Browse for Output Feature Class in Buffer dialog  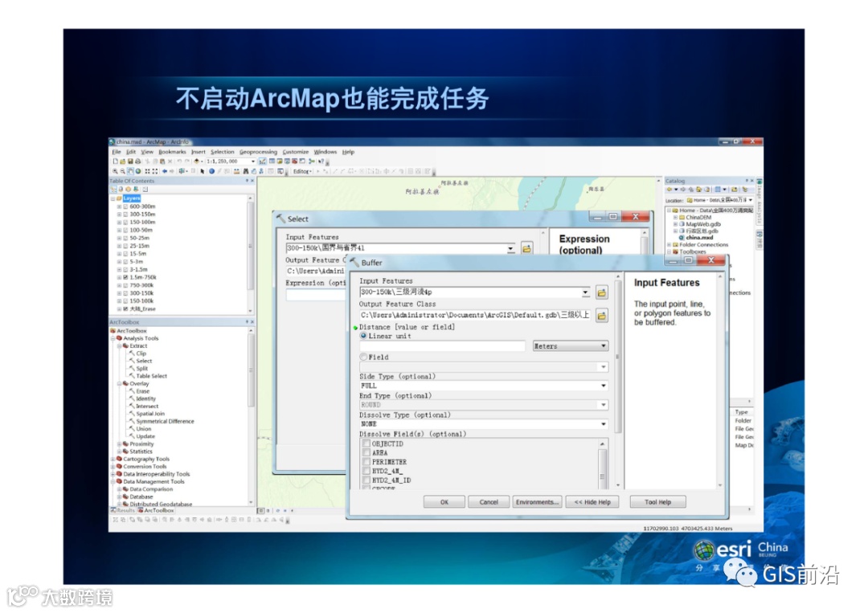(602, 316)
